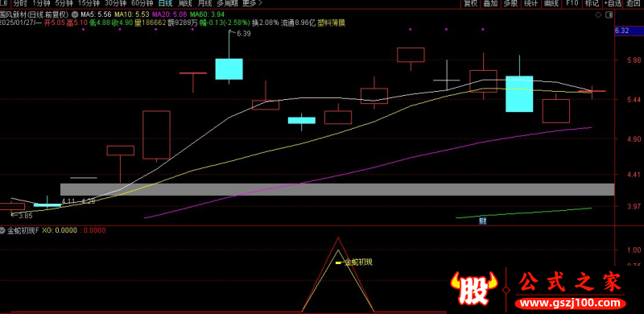Click the 财 marker on the chart
644x314 pixels.
(482, 221)
